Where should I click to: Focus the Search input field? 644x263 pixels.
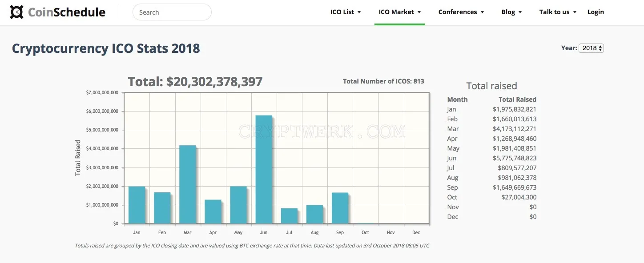[172, 12]
